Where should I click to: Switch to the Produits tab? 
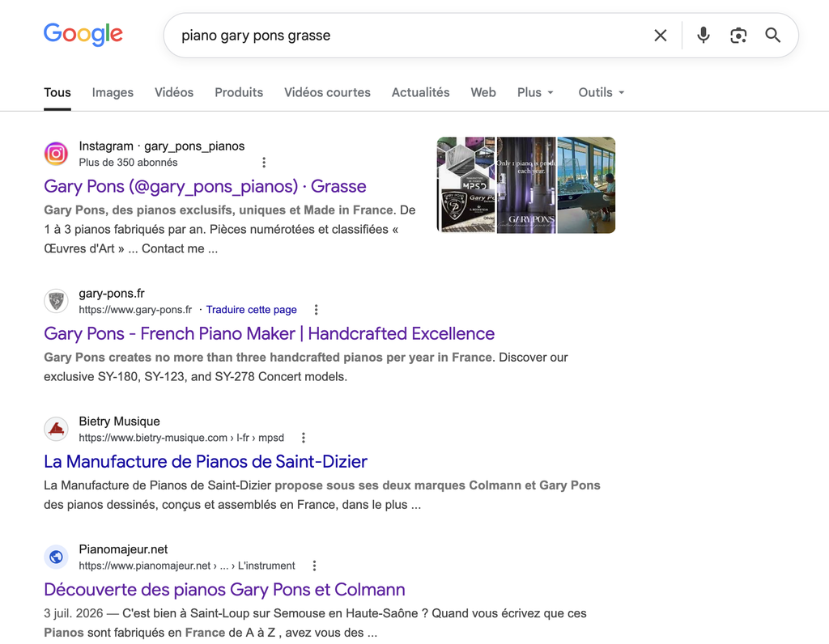(239, 92)
